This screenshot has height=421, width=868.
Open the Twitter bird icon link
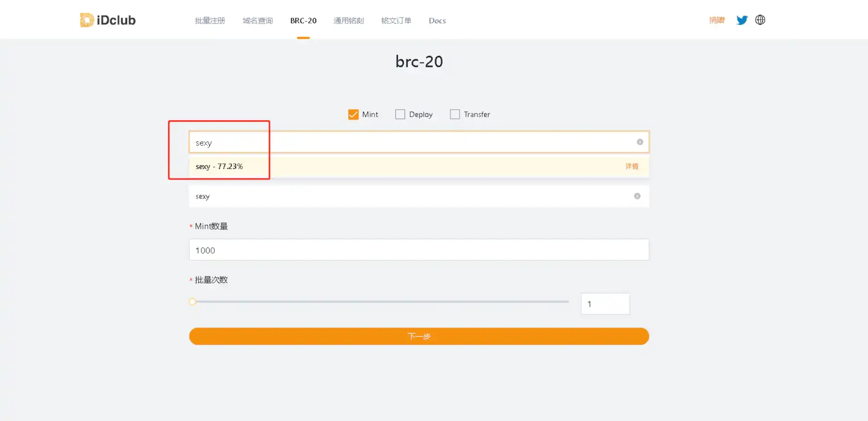coord(742,20)
